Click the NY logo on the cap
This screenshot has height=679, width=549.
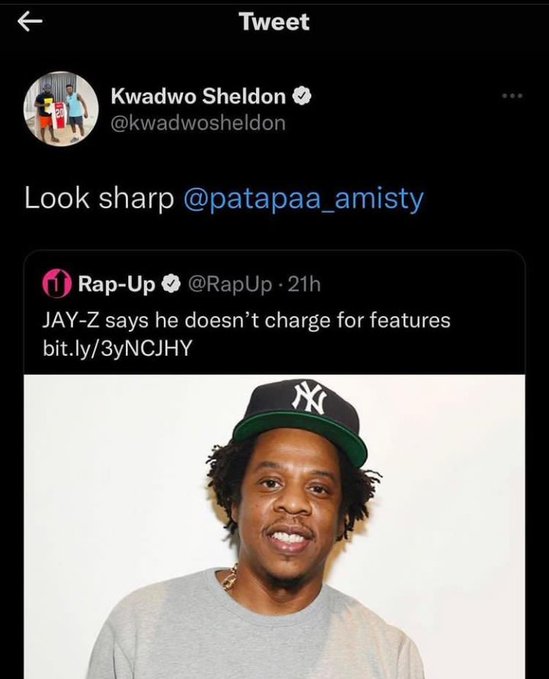coord(309,397)
